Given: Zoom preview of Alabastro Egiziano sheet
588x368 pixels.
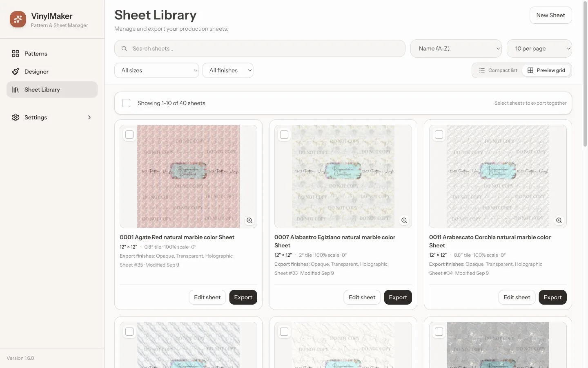Looking at the screenshot, I should 404,220.
